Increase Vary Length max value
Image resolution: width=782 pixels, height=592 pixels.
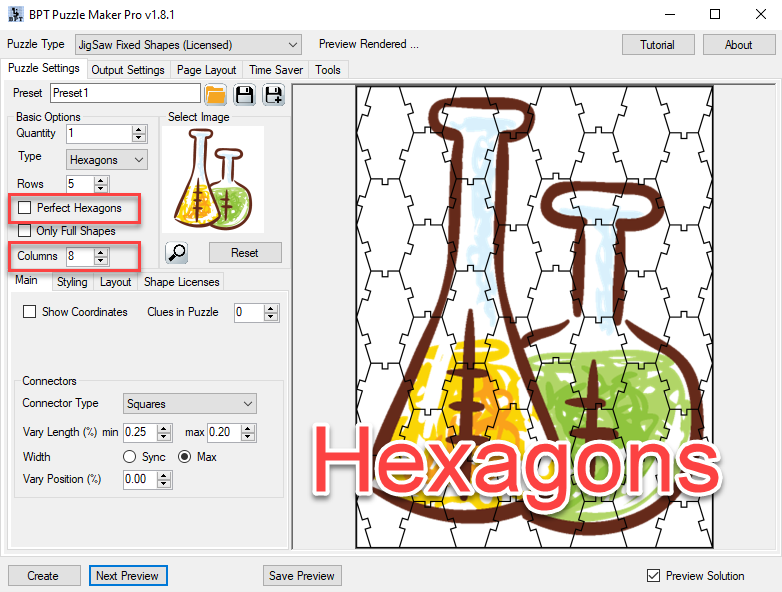coord(247,428)
